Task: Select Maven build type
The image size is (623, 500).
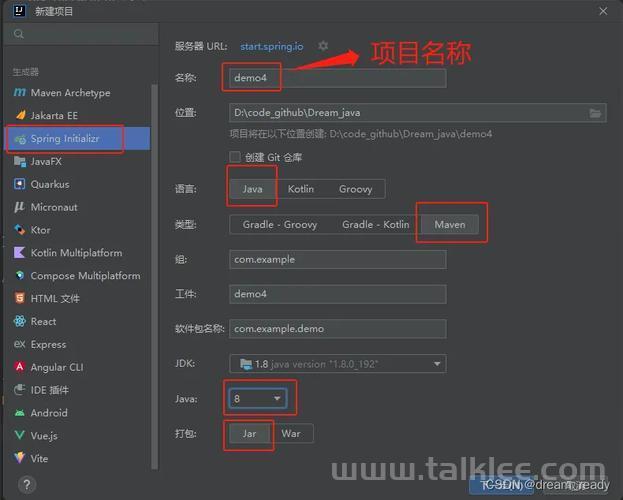Action: 450,225
